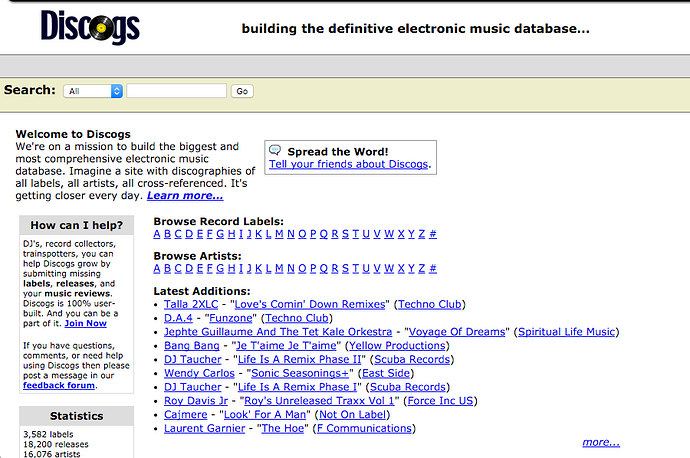The image size is (690, 458).
Task: Open label F Communications
Action: pyautogui.click(x=364, y=429)
